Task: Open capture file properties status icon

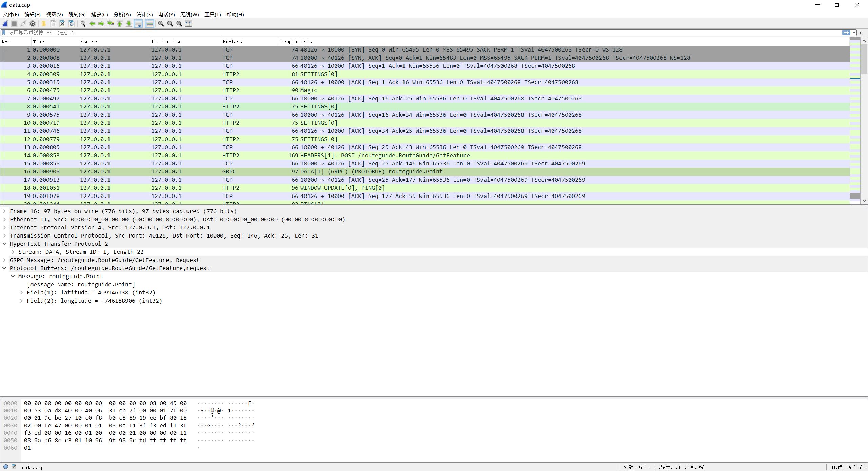Action: click(14, 467)
